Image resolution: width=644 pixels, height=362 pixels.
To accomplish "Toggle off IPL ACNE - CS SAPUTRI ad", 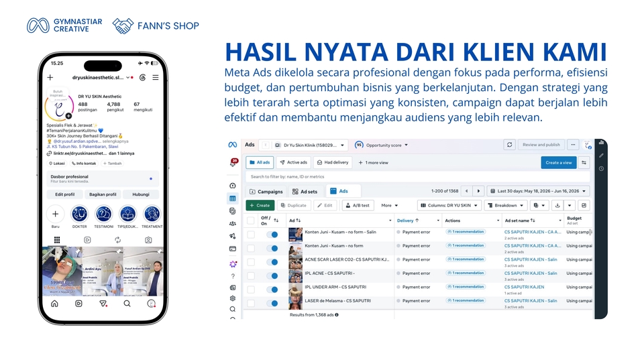I will point(272,276).
